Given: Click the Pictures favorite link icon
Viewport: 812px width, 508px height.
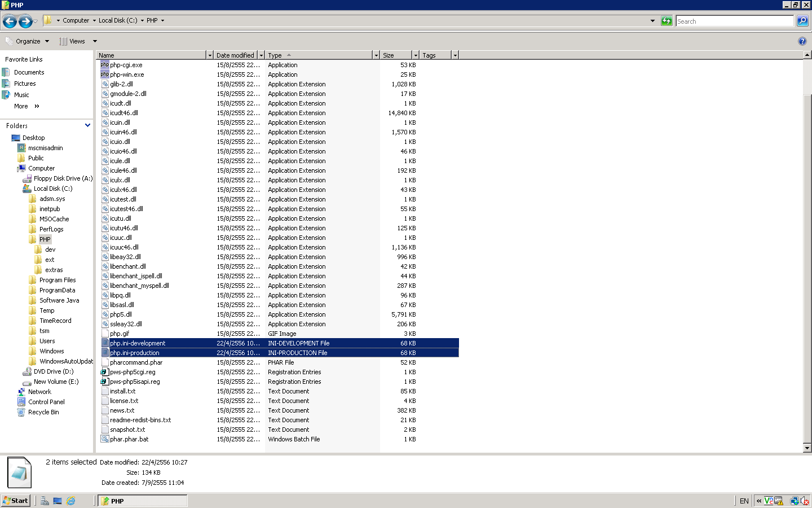Looking at the screenshot, I should tap(6, 84).
